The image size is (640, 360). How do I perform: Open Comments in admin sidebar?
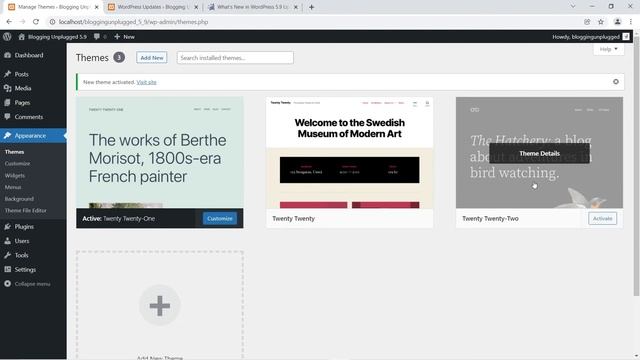pos(29,117)
